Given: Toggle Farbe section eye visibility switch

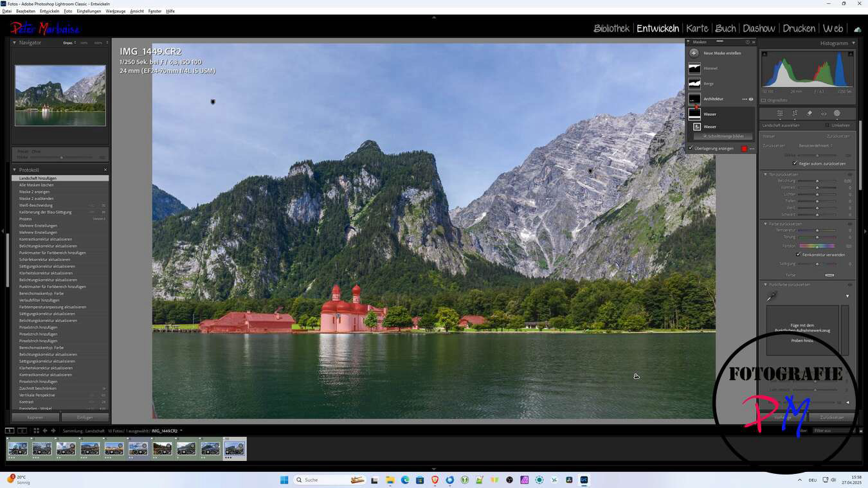Looking at the screenshot, I should point(849,224).
